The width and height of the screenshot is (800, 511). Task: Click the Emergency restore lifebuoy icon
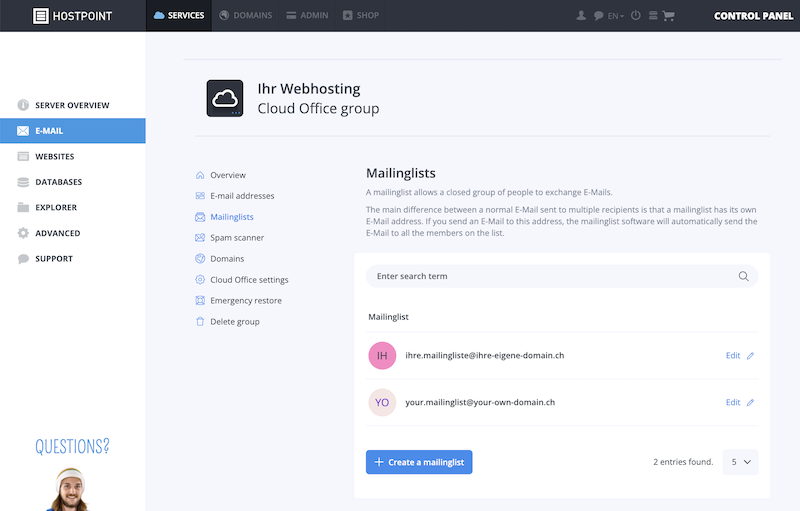(x=200, y=300)
